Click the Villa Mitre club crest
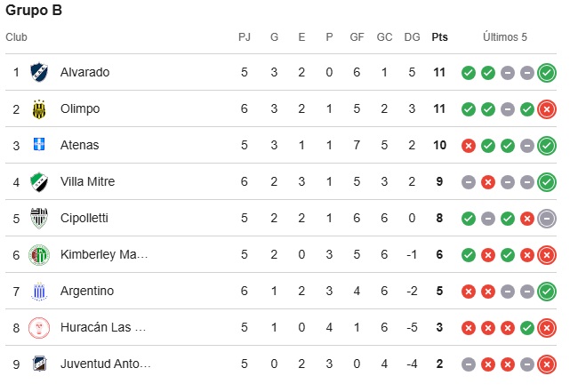Viewport: 570px width, 392px height. (39, 182)
